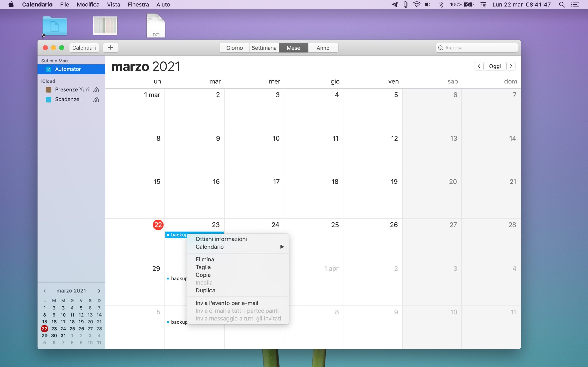
Task: Go to next month beside Oggi
Action: [x=511, y=66]
